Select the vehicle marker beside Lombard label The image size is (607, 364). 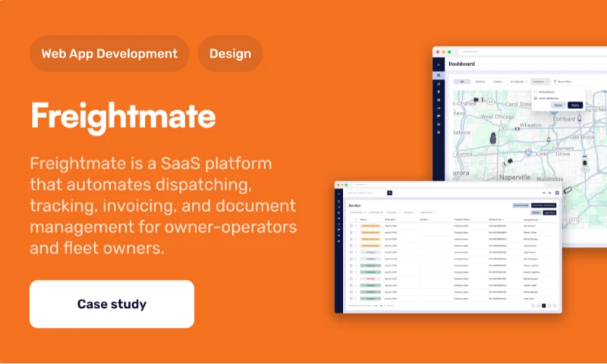pos(580,118)
